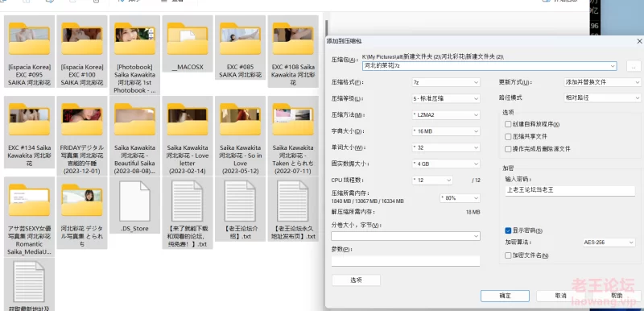This screenshot has width=644, height=311.
Task: Enable 创建自释放程序 checkbox
Action: point(509,124)
